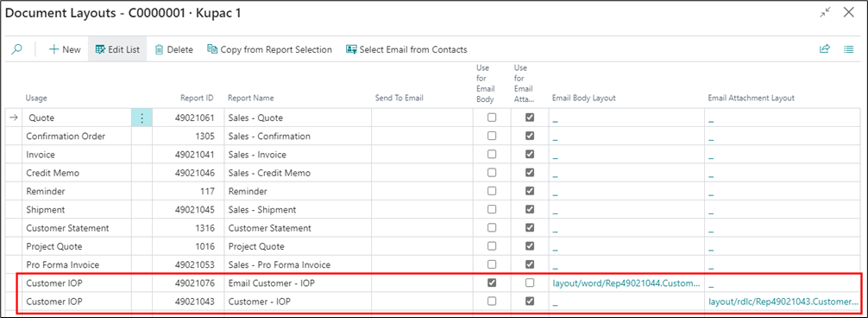Sort by the Report ID column header
The image size is (868, 318).
[197, 98]
